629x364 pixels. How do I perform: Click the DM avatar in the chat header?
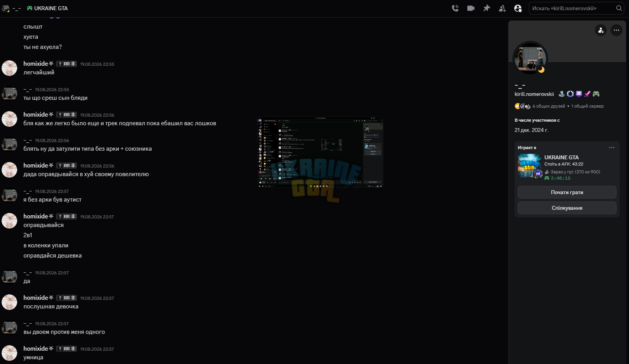(x=5, y=8)
